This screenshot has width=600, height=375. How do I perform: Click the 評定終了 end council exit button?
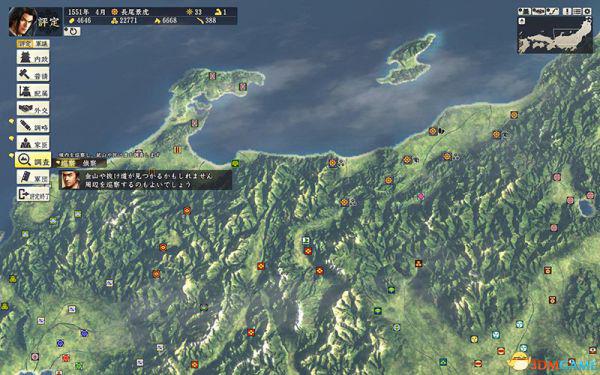[33, 194]
